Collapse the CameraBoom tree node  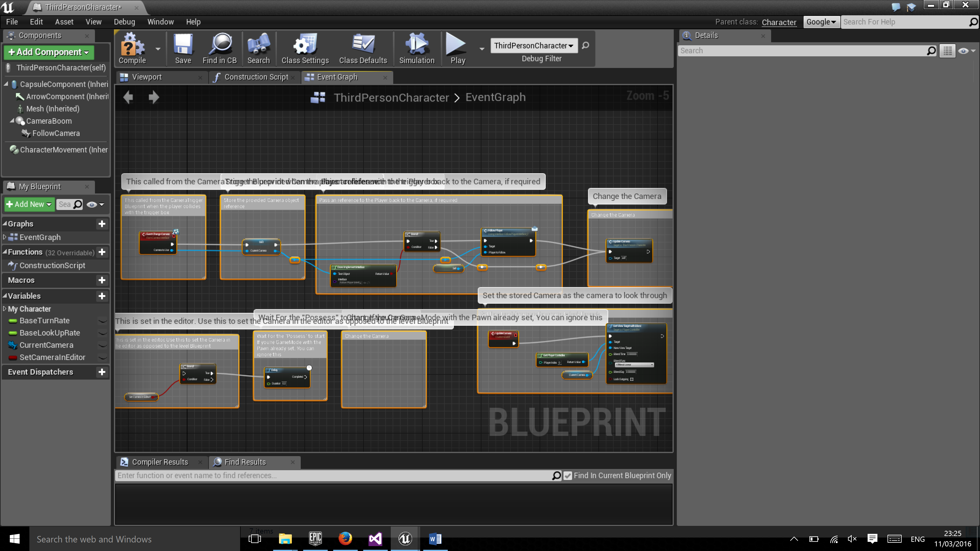(12, 121)
